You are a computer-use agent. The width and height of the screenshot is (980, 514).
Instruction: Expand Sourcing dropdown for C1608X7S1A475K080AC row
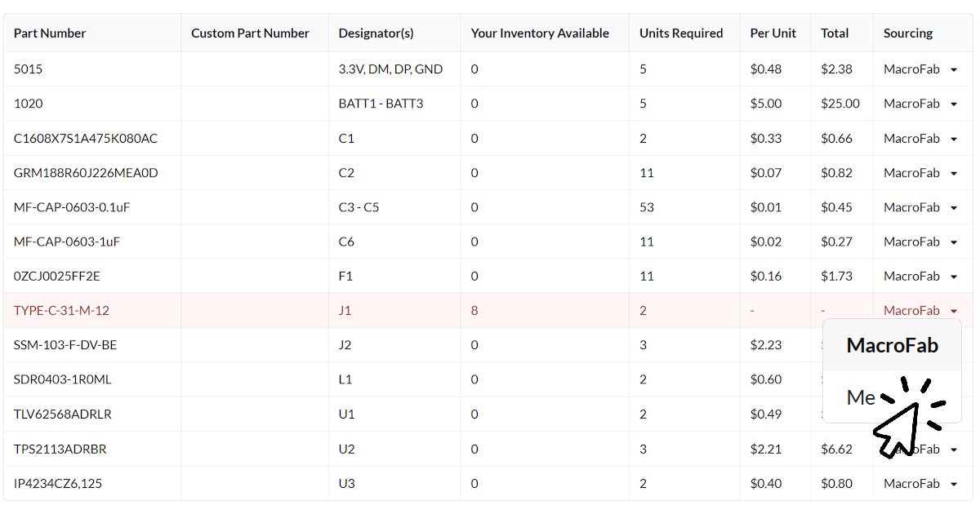click(953, 139)
